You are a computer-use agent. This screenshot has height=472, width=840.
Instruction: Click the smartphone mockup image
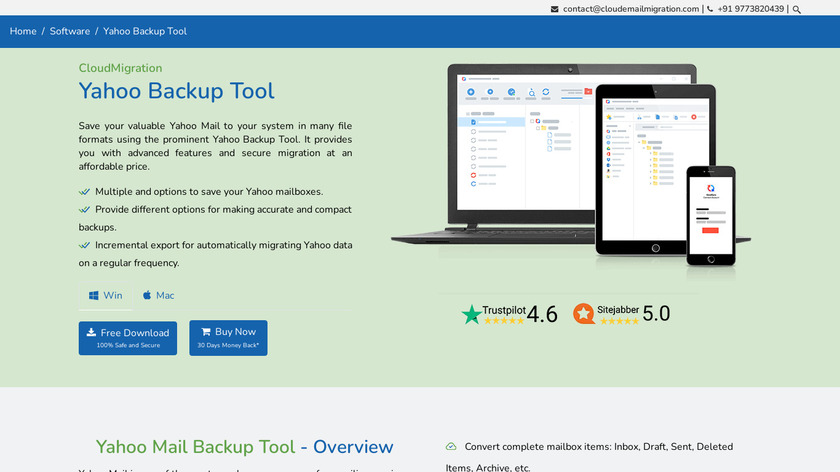click(710, 216)
